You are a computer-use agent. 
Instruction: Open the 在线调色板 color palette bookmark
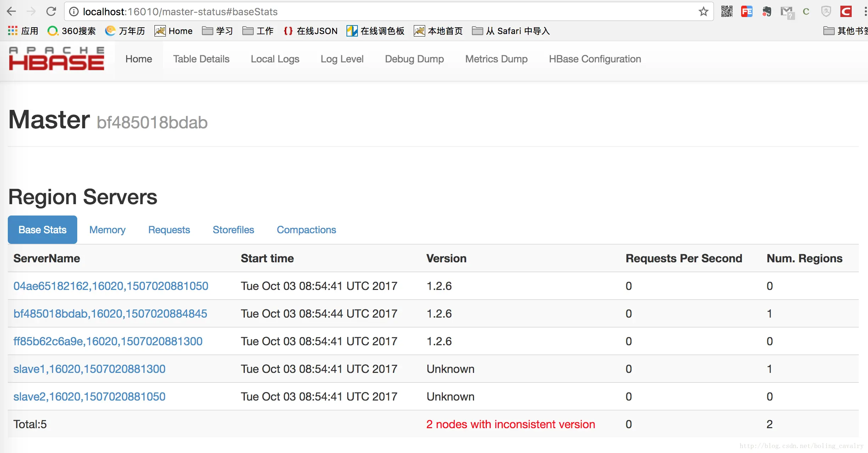376,31
